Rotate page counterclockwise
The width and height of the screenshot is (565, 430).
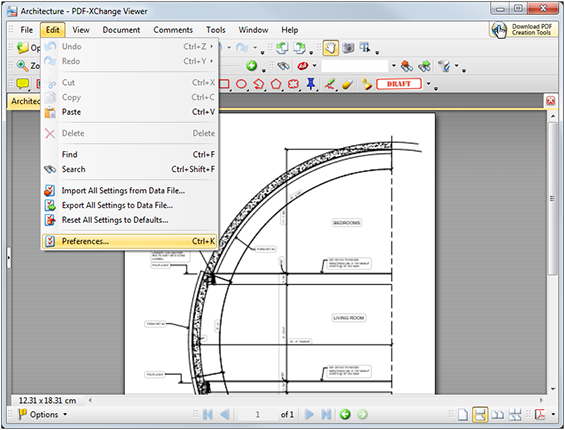282,48
